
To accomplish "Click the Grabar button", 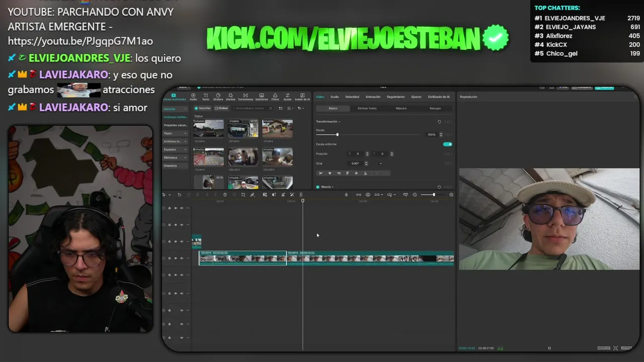I will tap(221, 108).
